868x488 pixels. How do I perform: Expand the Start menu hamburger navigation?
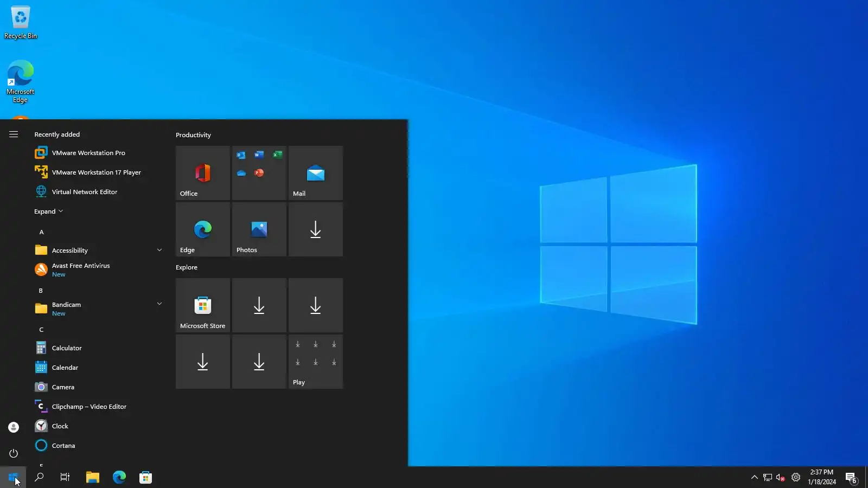coord(14,134)
